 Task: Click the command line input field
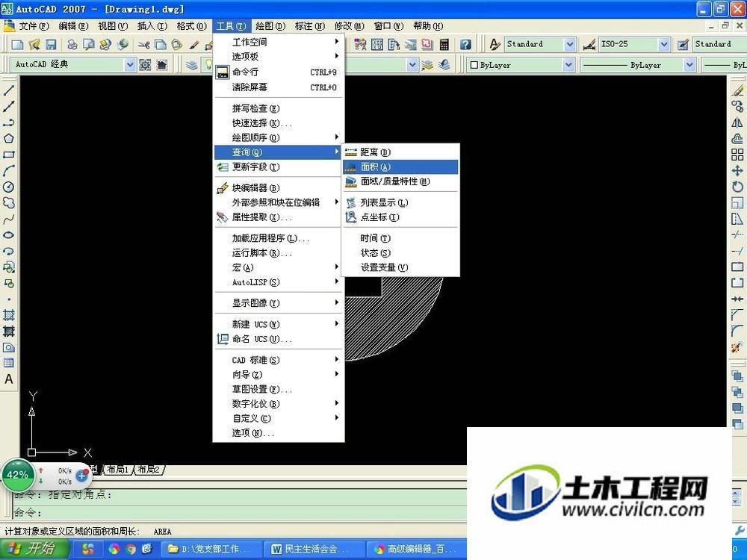pyautogui.click(x=241, y=512)
